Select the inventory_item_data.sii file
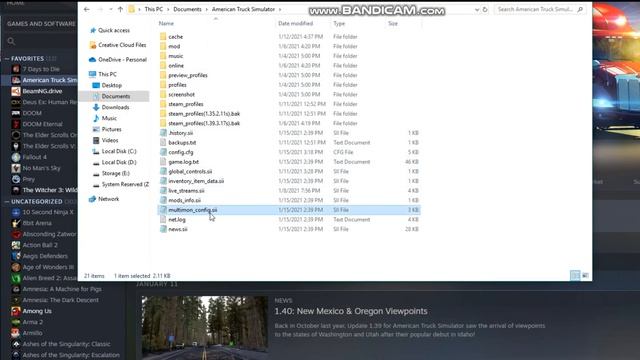The height and width of the screenshot is (360, 640). point(196,181)
